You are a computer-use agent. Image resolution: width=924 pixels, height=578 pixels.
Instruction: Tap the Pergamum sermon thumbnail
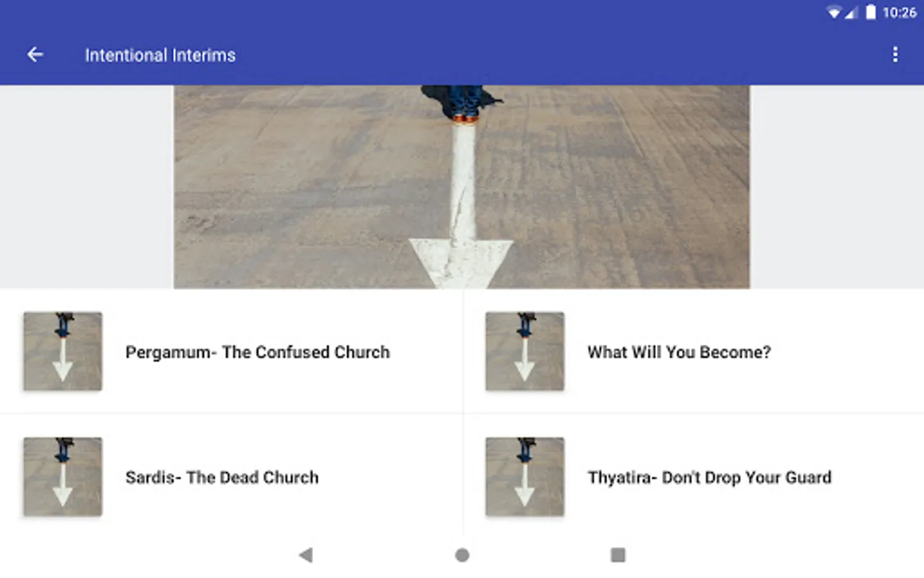click(63, 351)
